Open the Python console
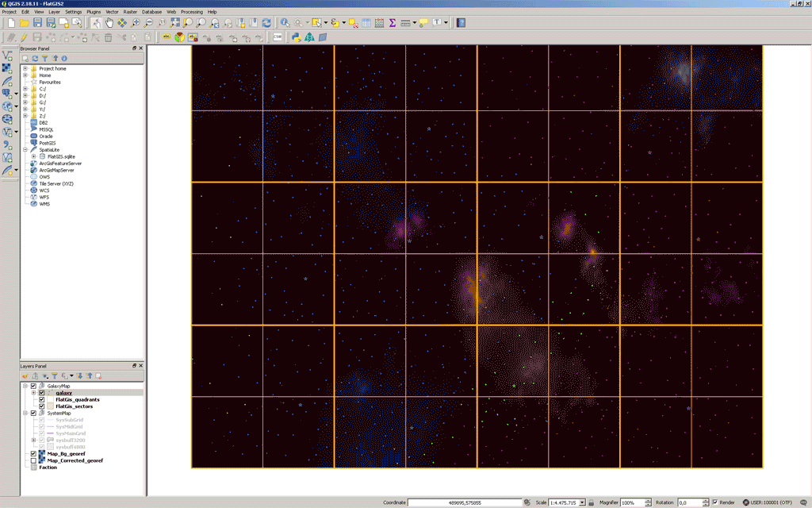Screen dimensions: 812x508 coord(296,37)
